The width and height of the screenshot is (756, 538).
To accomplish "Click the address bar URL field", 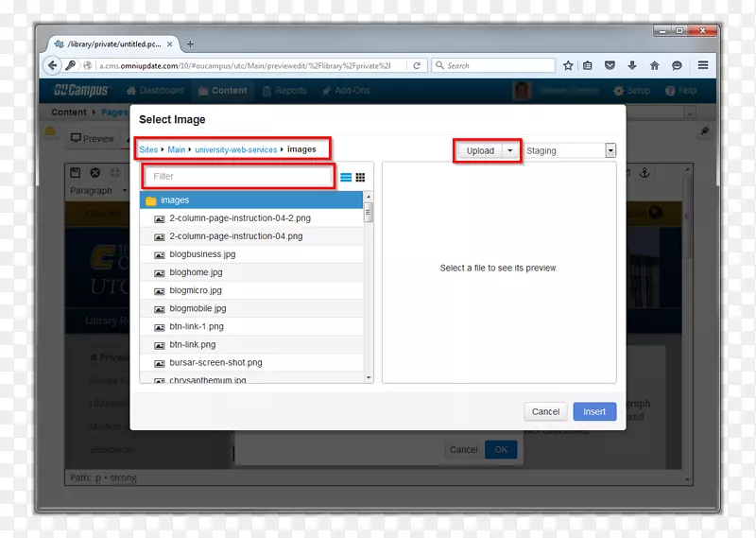I will [245, 65].
